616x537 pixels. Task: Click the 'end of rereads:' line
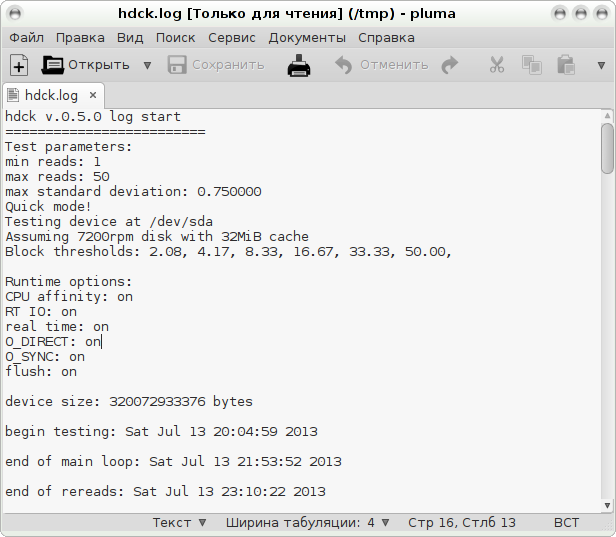(x=165, y=491)
